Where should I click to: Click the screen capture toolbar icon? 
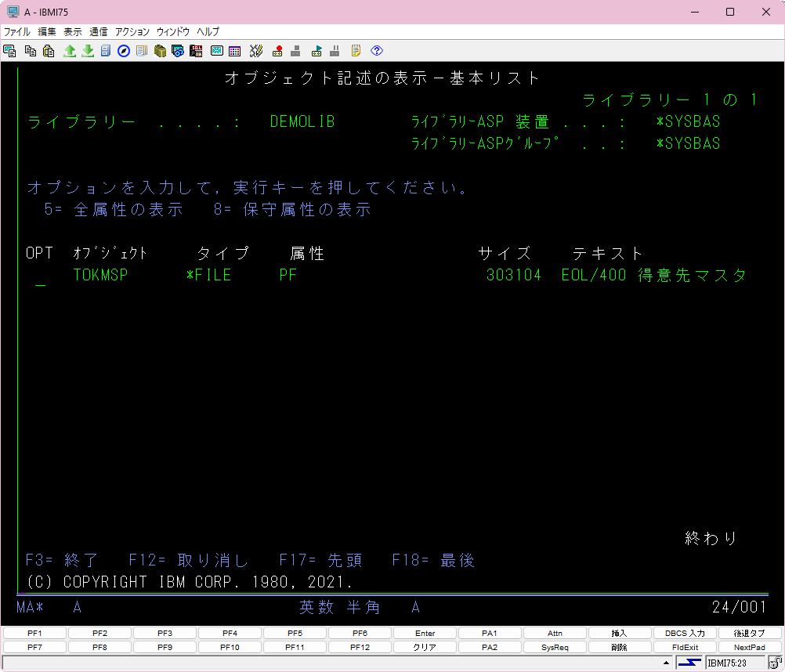click(x=9, y=51)
